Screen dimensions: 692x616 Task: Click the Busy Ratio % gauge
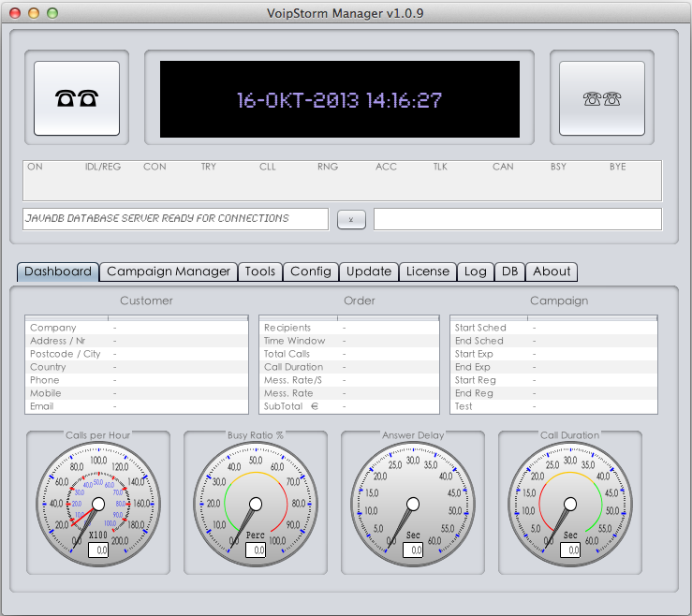tap(256, 504)
